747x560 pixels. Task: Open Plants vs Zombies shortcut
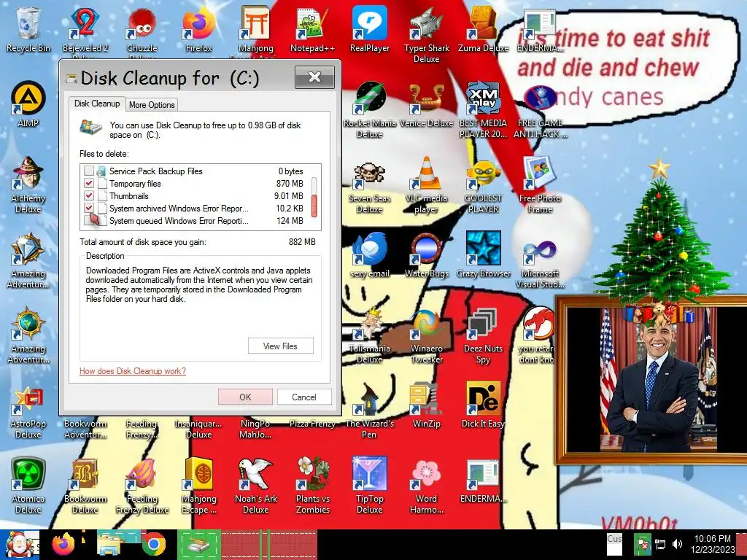coord(312,485)
